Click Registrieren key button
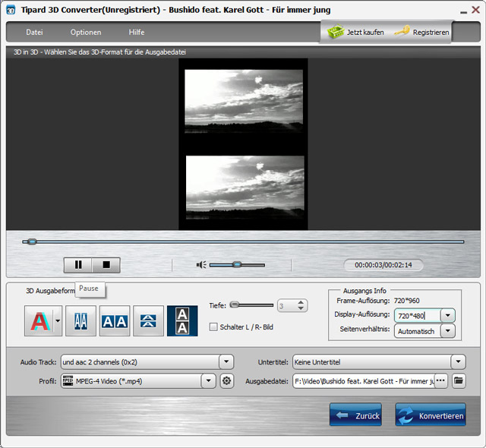The width and height of the screenshot is (486, 448). [x=421, y=32]
